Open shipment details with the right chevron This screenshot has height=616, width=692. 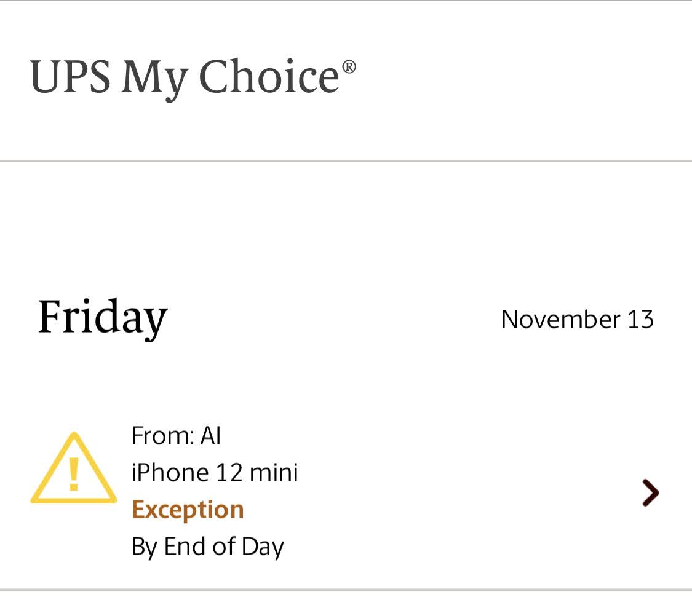pyautogui.click(x=650, y=492)
